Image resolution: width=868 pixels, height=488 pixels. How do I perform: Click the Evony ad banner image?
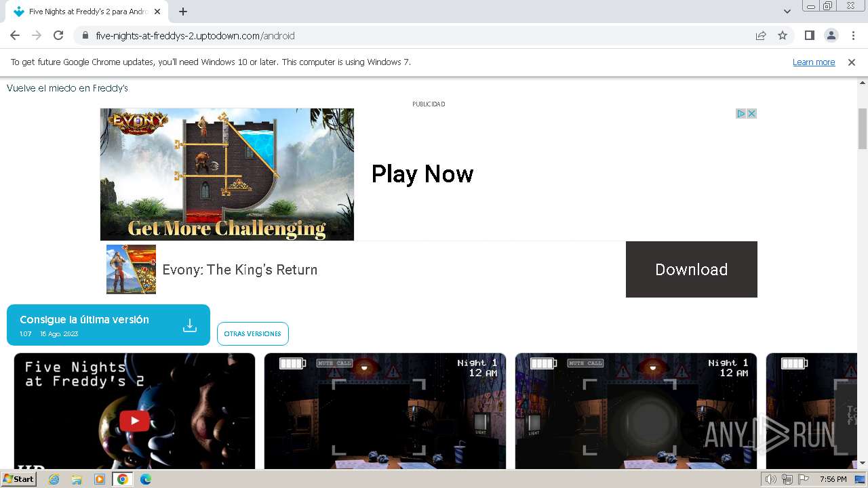(227, 174)
